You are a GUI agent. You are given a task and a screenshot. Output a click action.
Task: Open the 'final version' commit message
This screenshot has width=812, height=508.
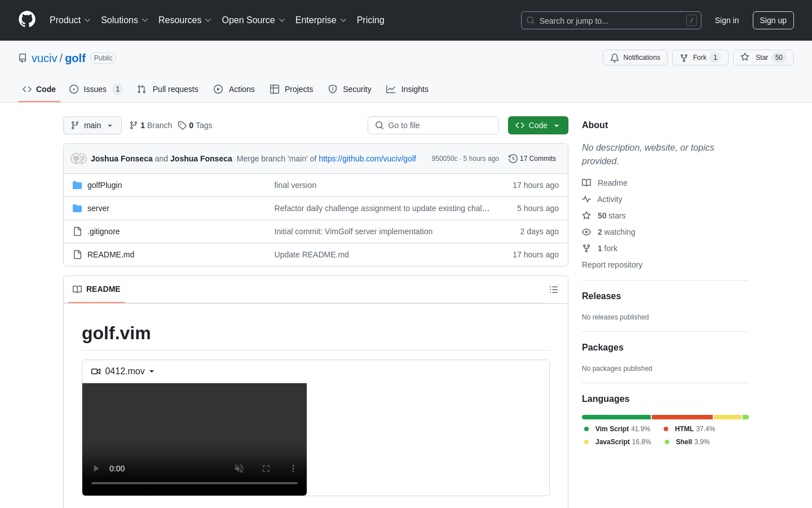295,185
